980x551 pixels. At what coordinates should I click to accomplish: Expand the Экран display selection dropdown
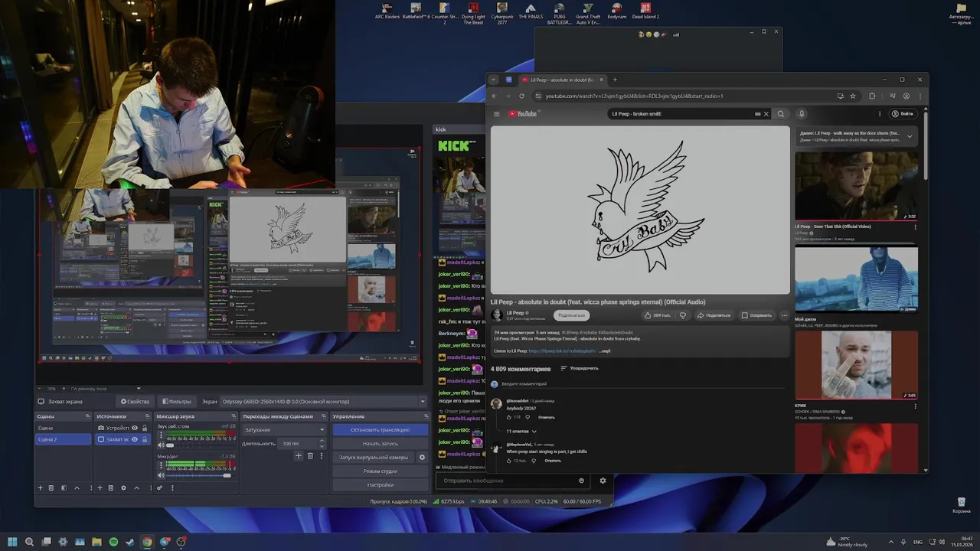(422, 401)
